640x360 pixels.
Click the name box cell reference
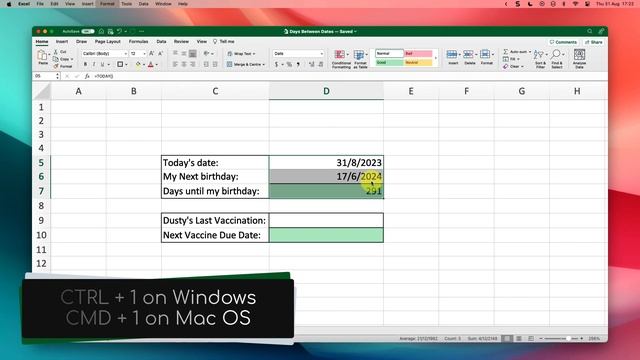[45, 76]
